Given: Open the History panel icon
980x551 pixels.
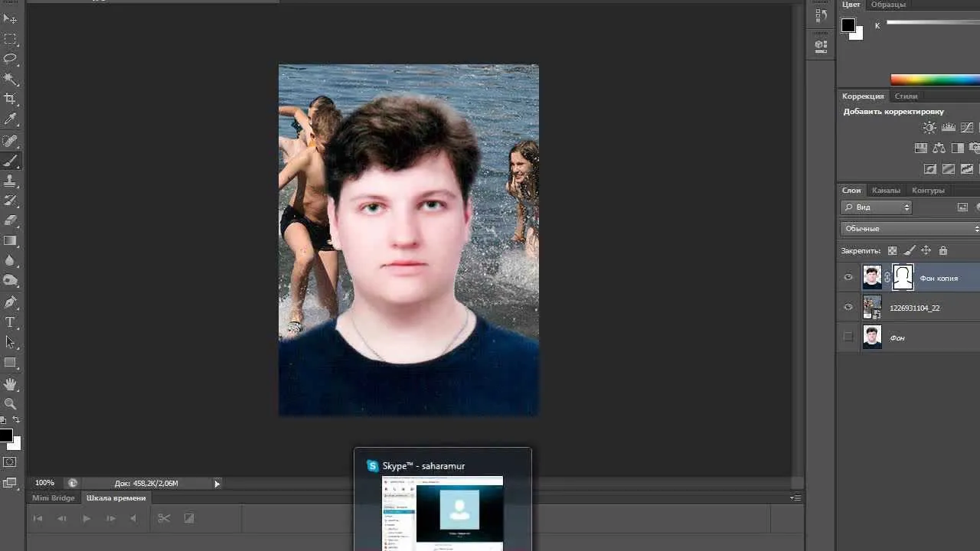Looking at the screenshot, I should [821, 15].
